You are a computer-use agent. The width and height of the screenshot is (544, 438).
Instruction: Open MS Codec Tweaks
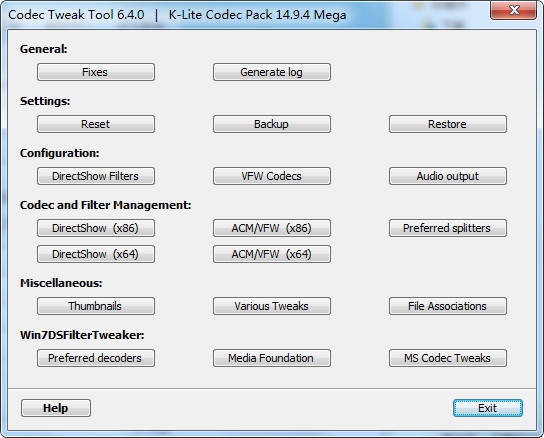point(448,358)
